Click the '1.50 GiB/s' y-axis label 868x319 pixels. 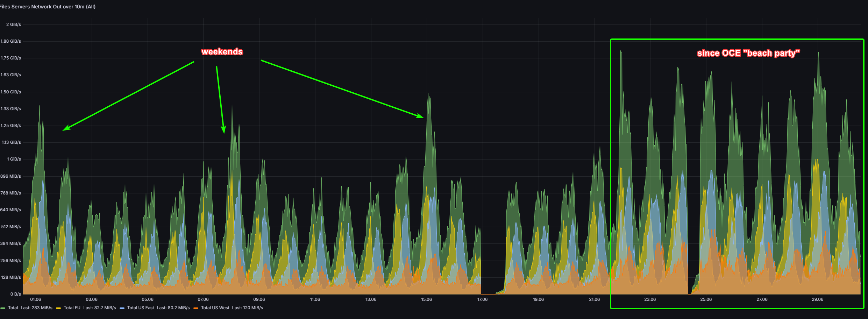pos(11,92)
